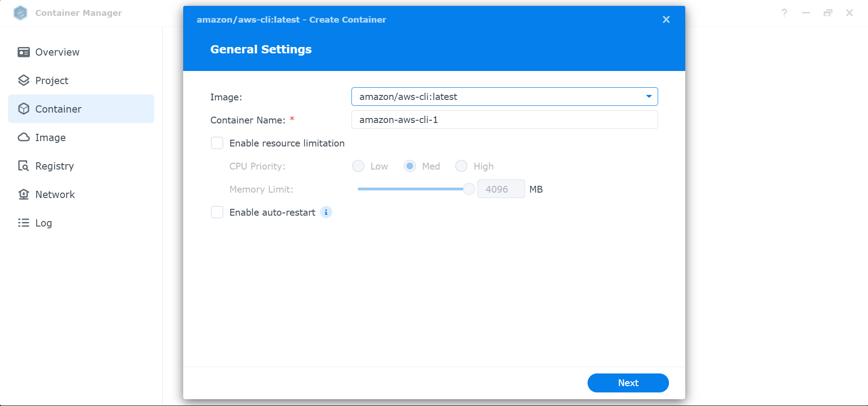868x406 pixels.
Task: Open the Network section
Action: (81, 194)
